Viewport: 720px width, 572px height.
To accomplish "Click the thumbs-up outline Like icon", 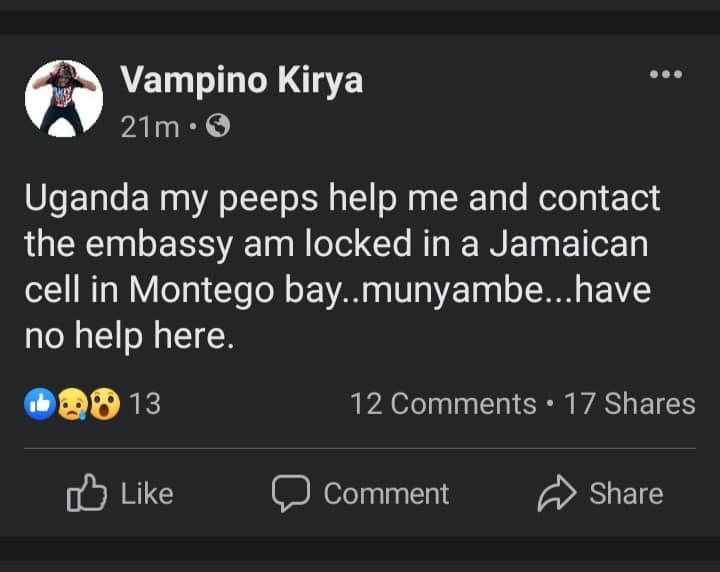I will click(x=86, y=494).
